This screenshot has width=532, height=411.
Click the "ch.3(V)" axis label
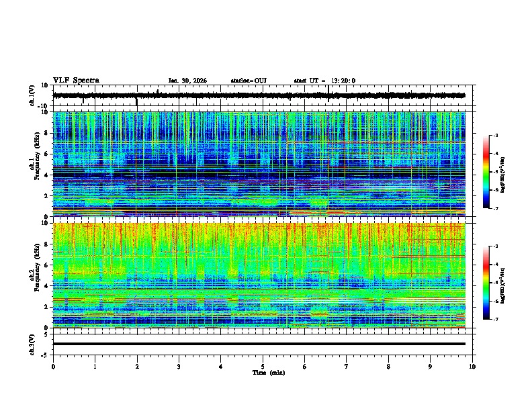[32, 345]
